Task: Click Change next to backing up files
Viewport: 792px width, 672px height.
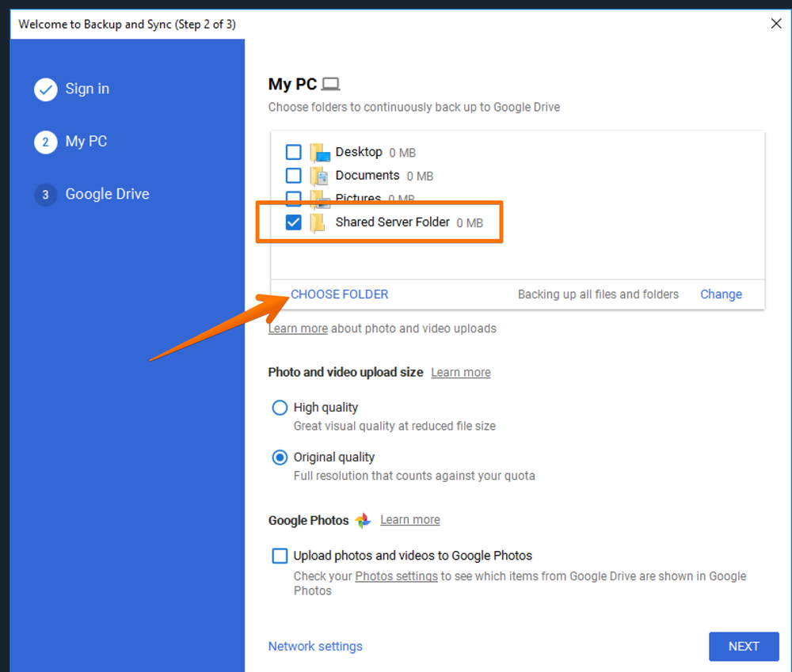Action: [721, 294]
